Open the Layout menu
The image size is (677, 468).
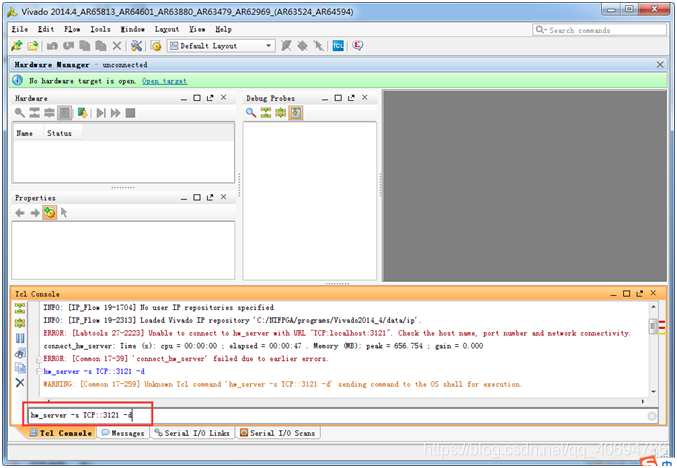(167, 29)
